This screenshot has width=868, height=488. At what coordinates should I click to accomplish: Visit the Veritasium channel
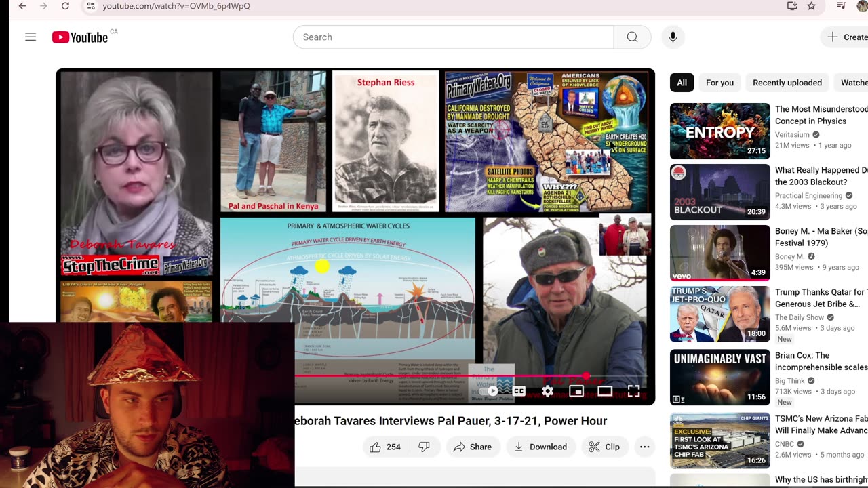click(x=793, y=135)
